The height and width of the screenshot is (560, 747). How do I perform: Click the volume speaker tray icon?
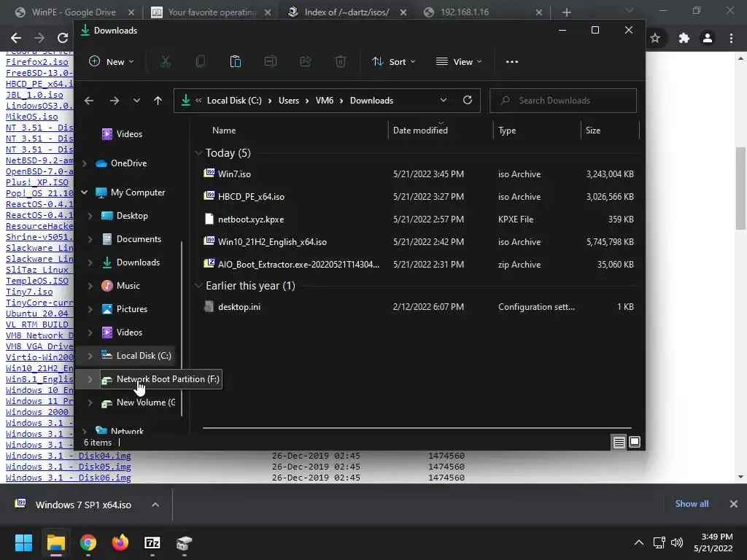coord(676,542)
